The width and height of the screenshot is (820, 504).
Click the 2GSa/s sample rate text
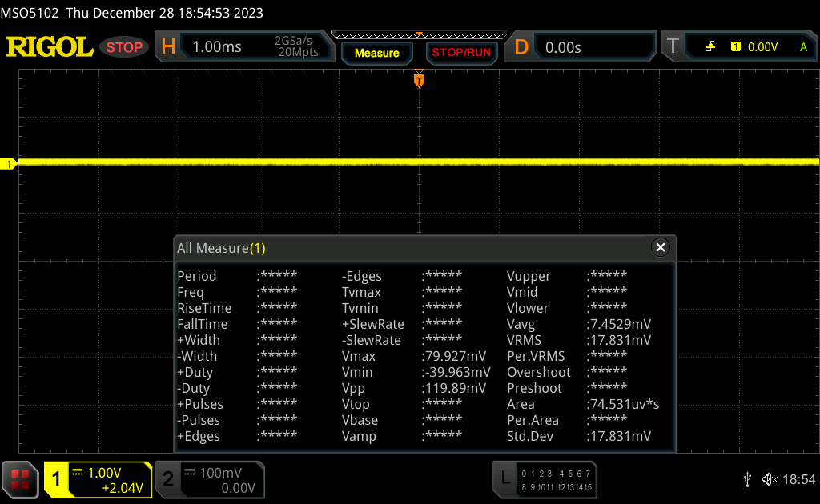[293, 41]
